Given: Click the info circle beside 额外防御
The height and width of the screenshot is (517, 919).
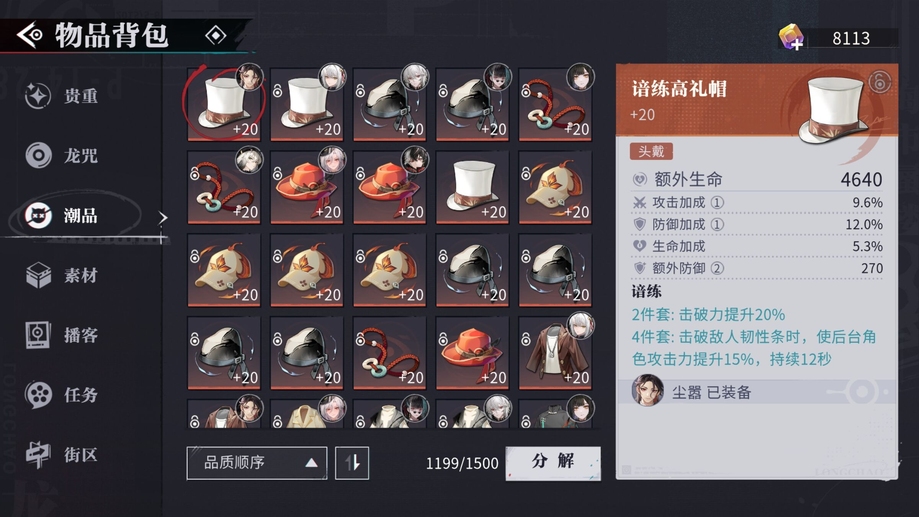Looking at the screenshot, I should click(717, 268).
